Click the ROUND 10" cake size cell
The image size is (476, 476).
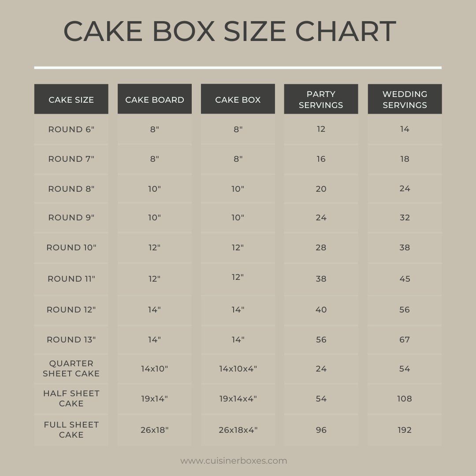click(71, 247)
